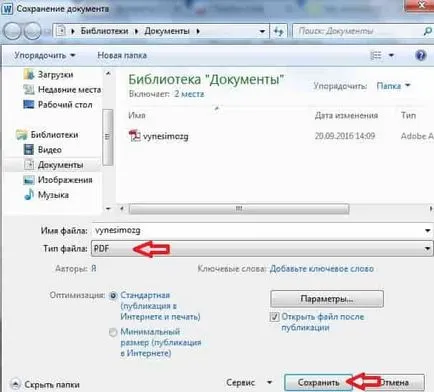Click the navigation pane scroll-down arrow
The image size is (434, 392).
108,209
